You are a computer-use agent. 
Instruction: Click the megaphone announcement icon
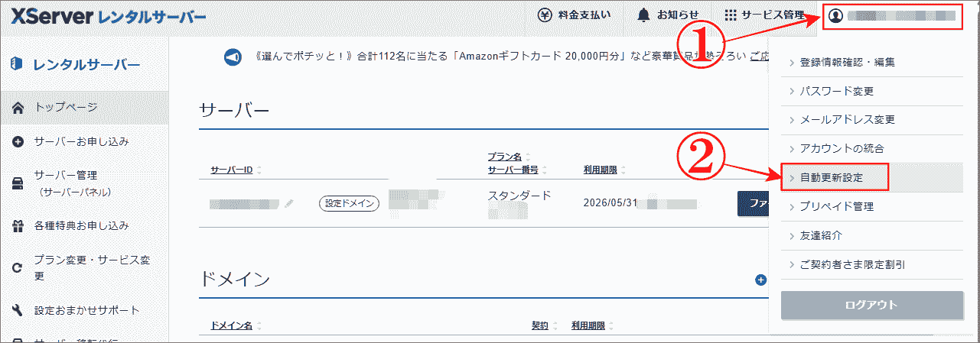click(233, 57)
